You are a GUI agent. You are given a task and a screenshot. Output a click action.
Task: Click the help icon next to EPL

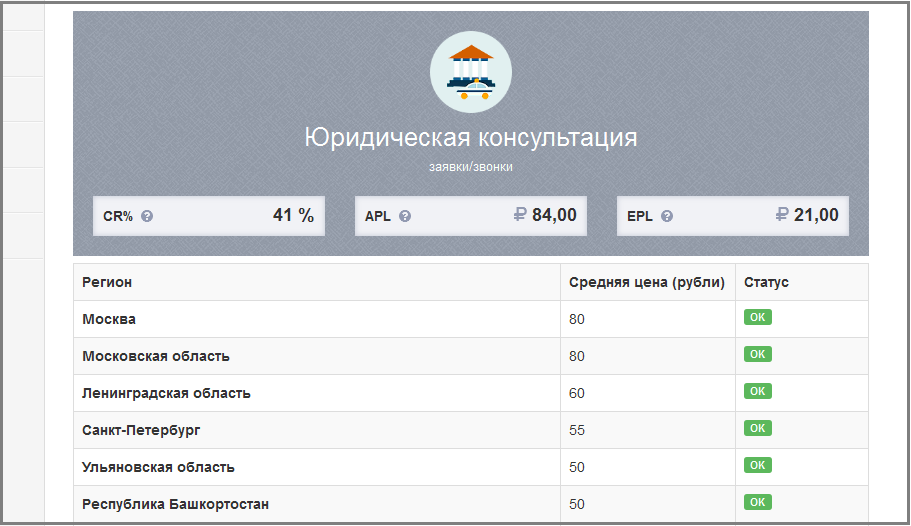(x=667, y=216)
